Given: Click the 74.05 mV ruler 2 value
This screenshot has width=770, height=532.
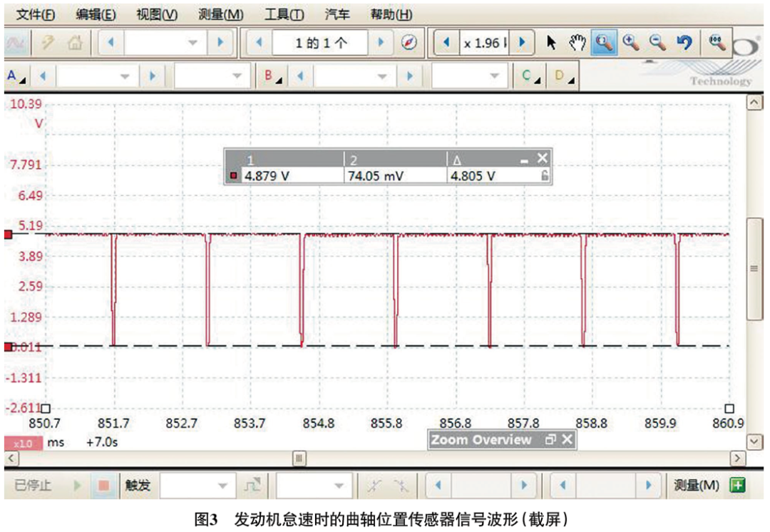Looking at the screenshot, I should [x=376, y=175].
